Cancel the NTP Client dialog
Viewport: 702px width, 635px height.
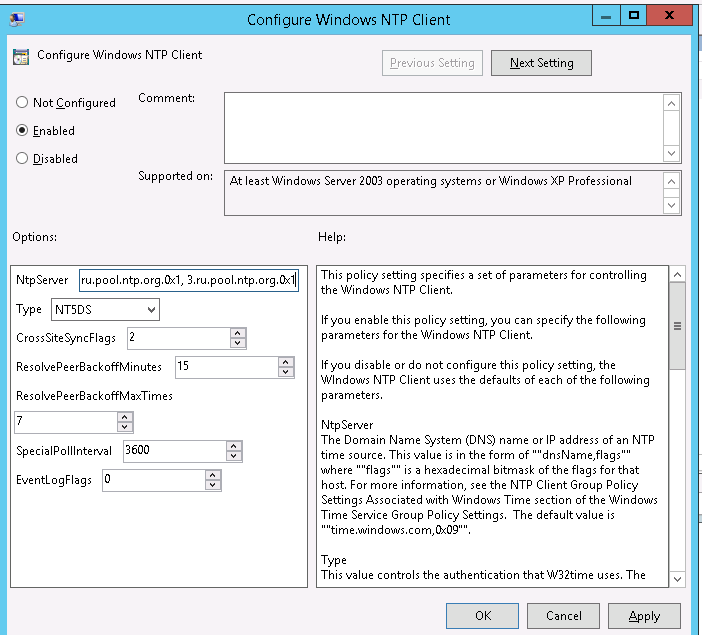(x=563, y=616)
